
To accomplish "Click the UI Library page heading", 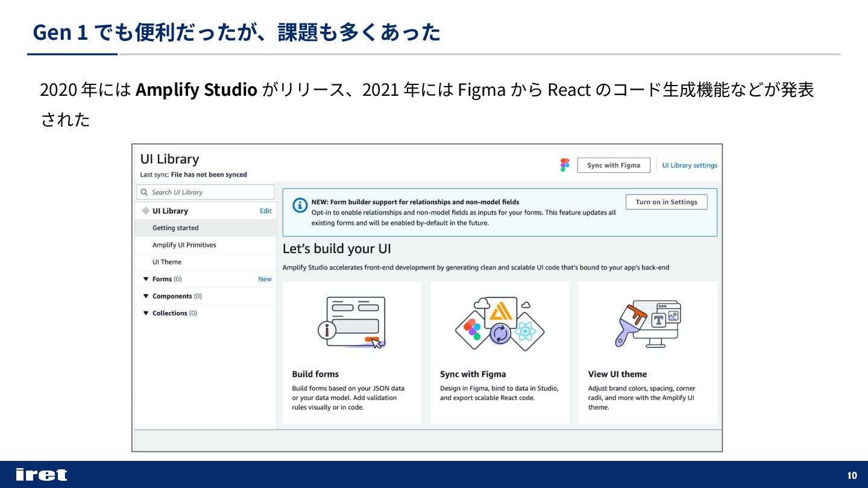I will pos(169,159).
